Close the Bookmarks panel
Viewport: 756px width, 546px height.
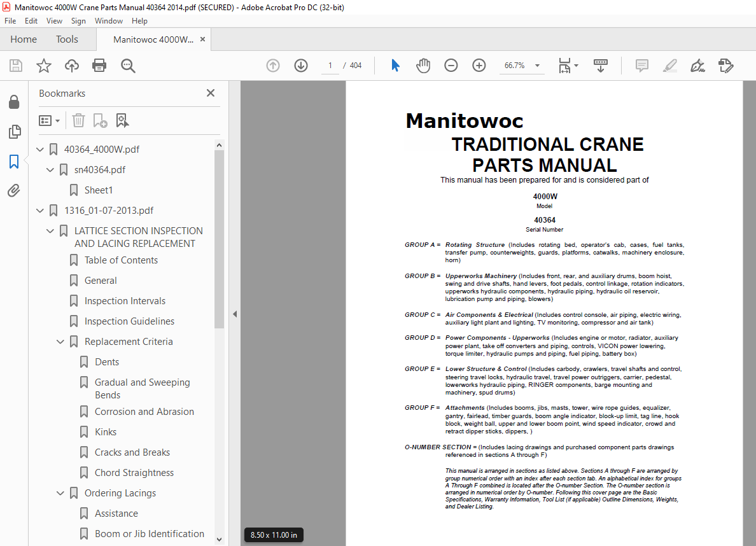click(211, 93)
